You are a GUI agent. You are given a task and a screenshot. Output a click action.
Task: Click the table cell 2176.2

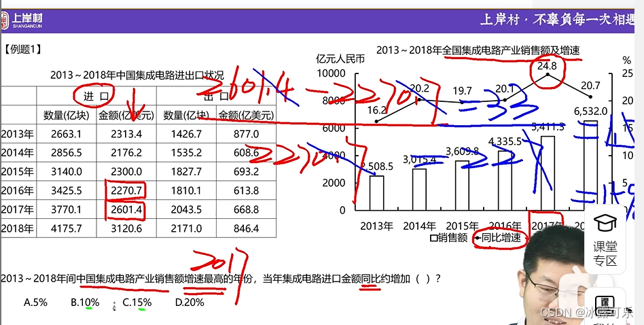(x=126, y=153)
